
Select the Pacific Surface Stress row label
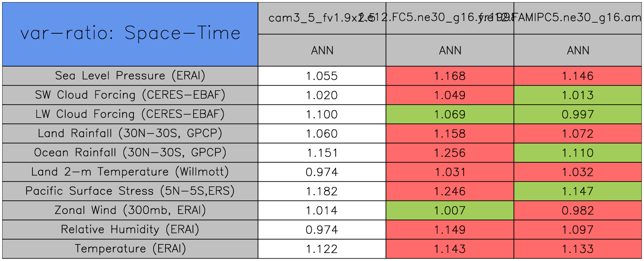click(130, 191)
